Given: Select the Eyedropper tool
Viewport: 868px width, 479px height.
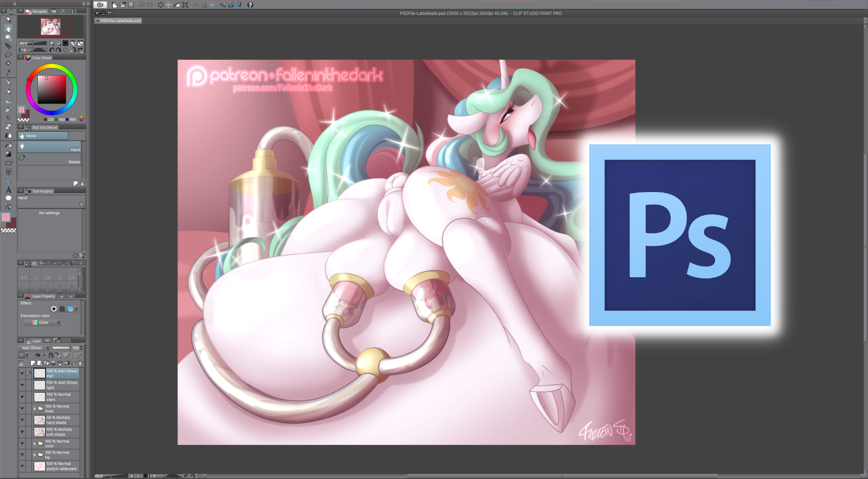Looking at the screenshot, I should (8, 72).
